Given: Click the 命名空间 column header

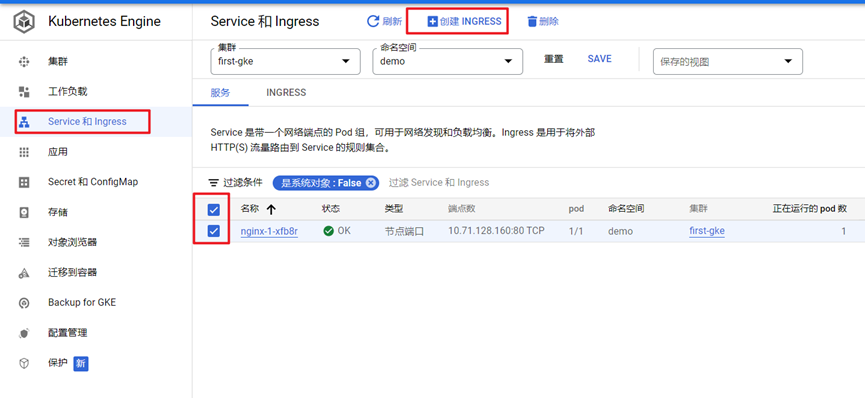Looking at the screenshot, I should [626, 209].
